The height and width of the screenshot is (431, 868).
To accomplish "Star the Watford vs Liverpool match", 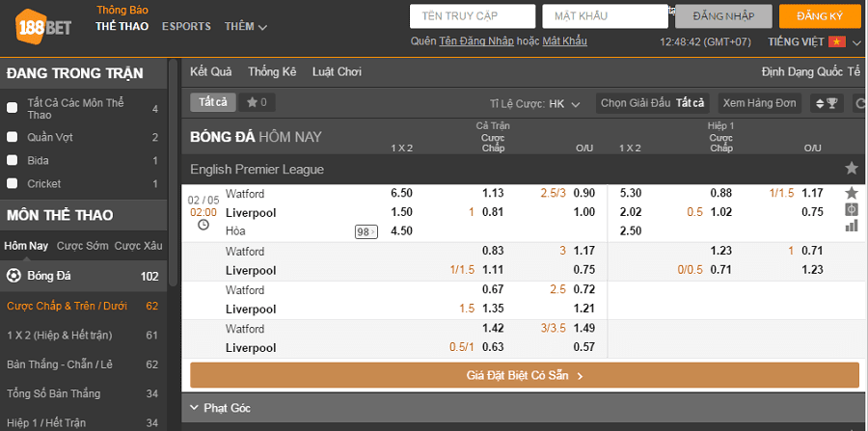I will 852,193.
